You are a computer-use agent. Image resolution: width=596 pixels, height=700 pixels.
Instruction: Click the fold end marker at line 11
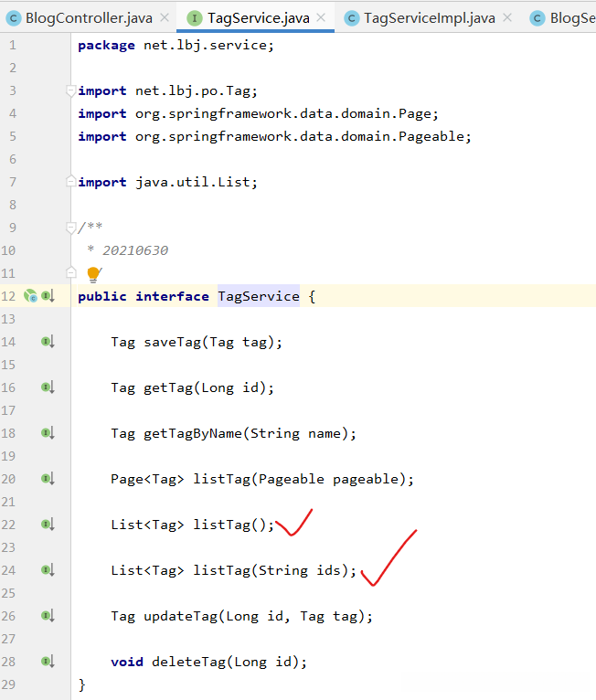tap(70, 272)
